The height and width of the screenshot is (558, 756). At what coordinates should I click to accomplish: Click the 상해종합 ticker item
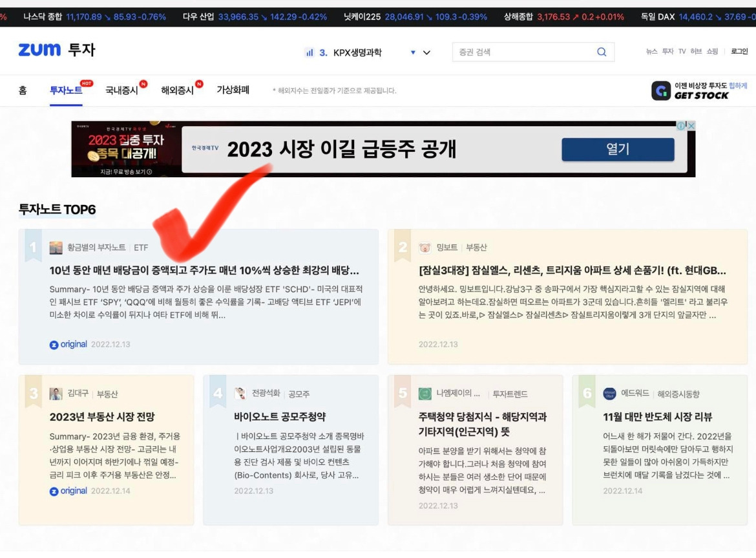click(563, 17)
